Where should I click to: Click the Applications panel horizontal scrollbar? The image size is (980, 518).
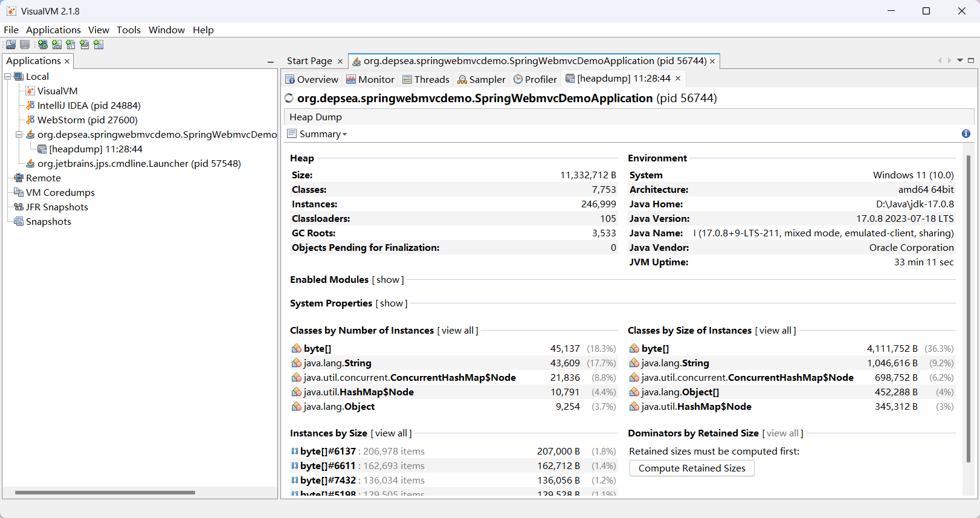pos(105,493)
